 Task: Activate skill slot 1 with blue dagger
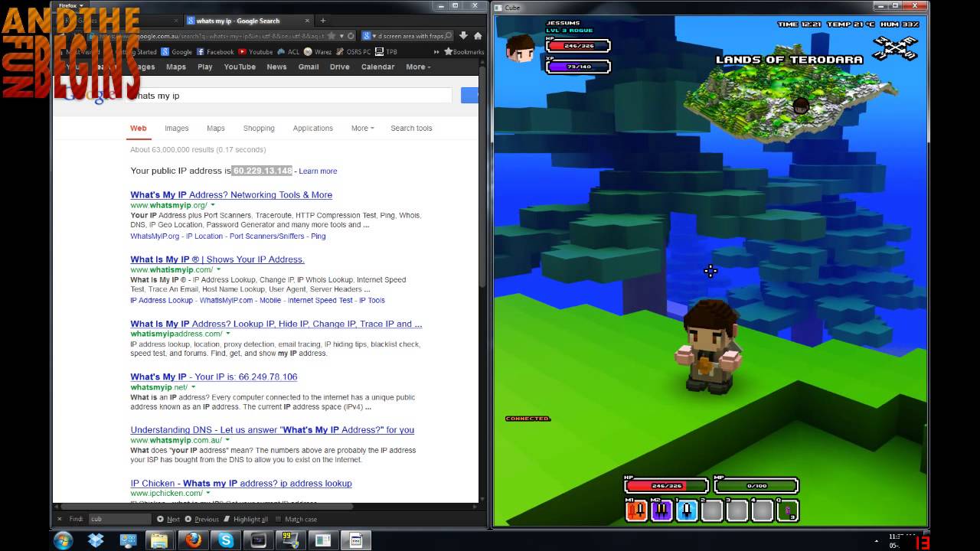click(687, 510)
